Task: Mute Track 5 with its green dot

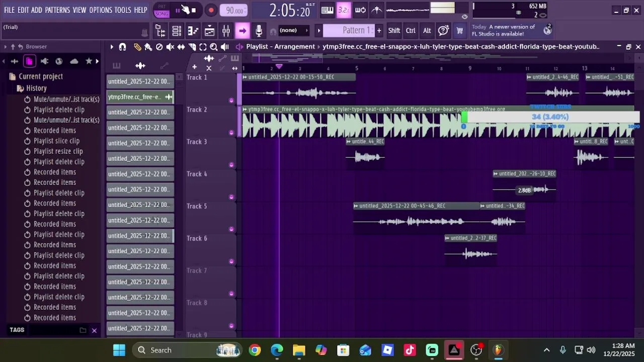Action: [x=231, y=229]
